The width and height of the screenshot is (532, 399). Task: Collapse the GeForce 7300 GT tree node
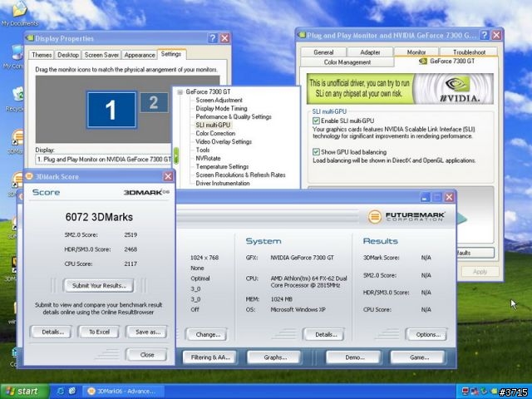point(180,92)
